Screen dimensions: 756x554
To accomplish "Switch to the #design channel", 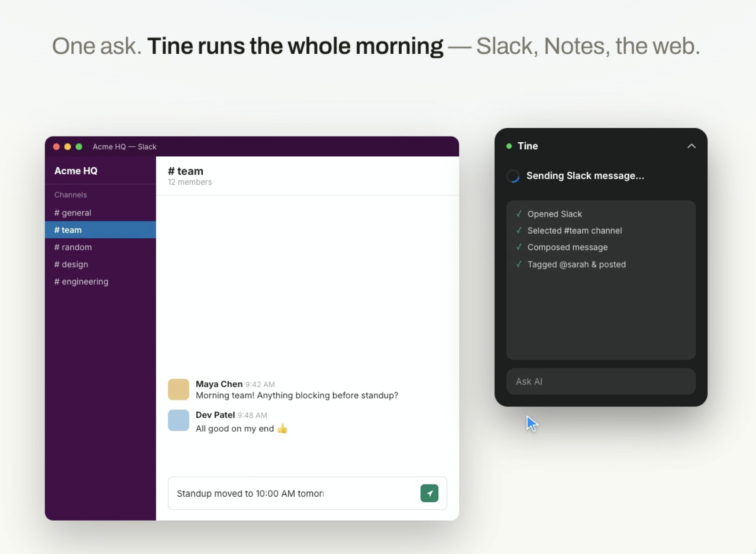I will [100, 264].
